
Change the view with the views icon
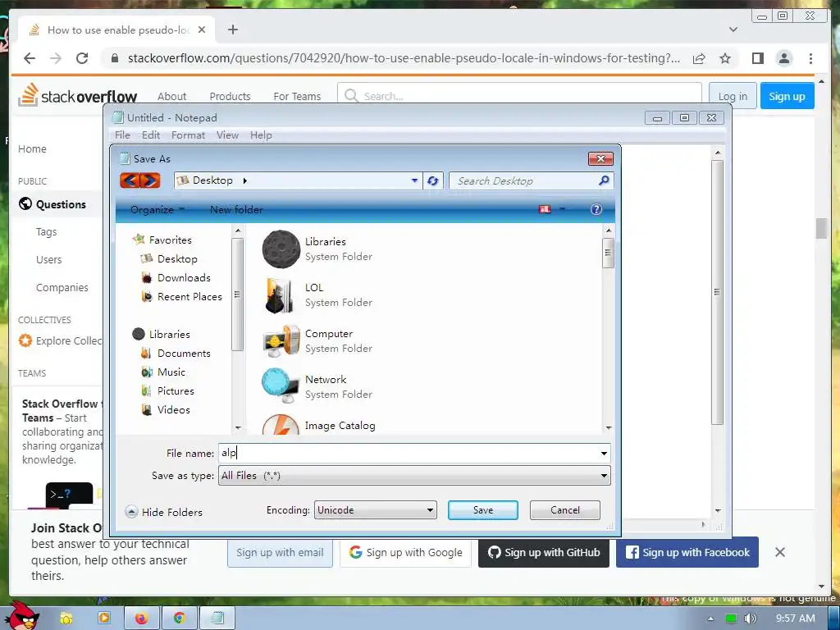point(545,209)
